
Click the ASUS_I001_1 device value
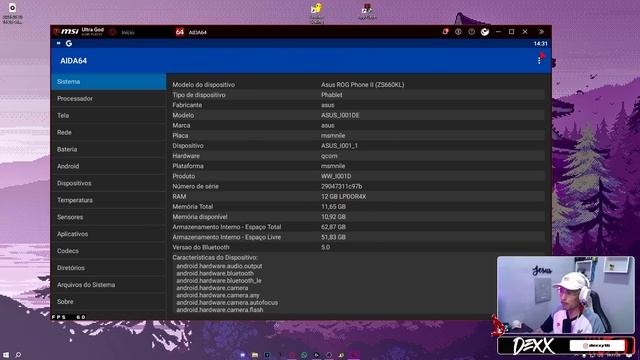coord(339,146)
